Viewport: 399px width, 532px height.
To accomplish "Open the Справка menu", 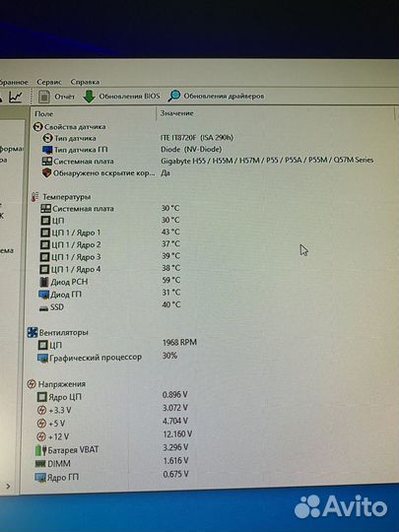I will click(x=85, y=82).
